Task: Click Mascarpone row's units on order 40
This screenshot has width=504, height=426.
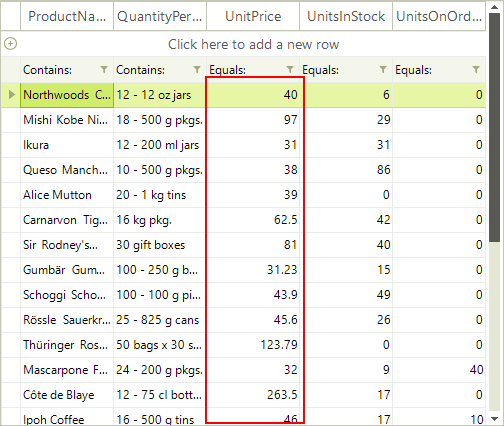Action: (439, 370)
